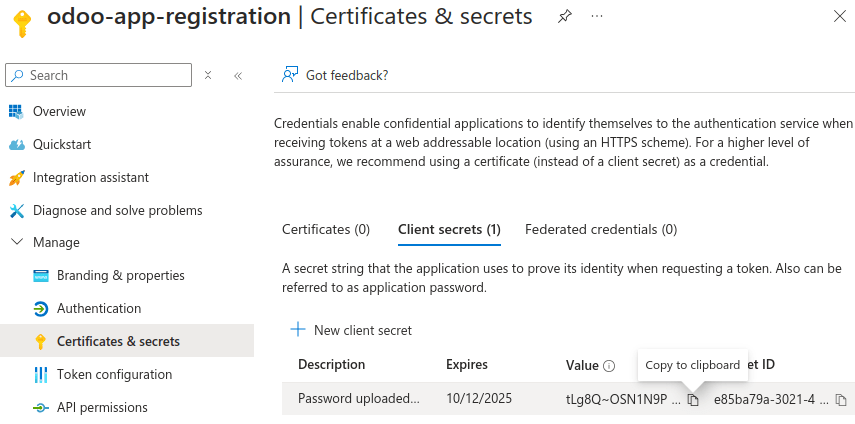The width and height of the screenshot is (855, 424).
Task: Open the more options ellipsis in header
Action: point(597,16)
